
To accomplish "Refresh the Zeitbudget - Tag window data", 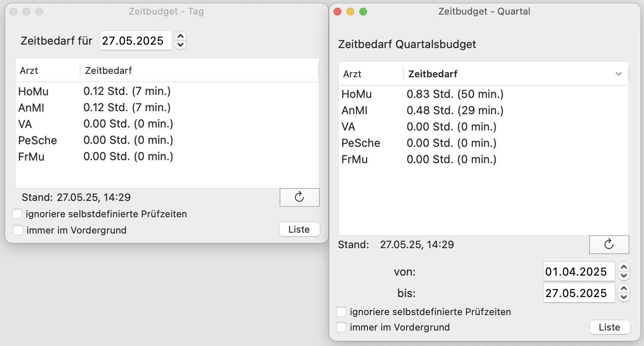I will coord(300,197).
